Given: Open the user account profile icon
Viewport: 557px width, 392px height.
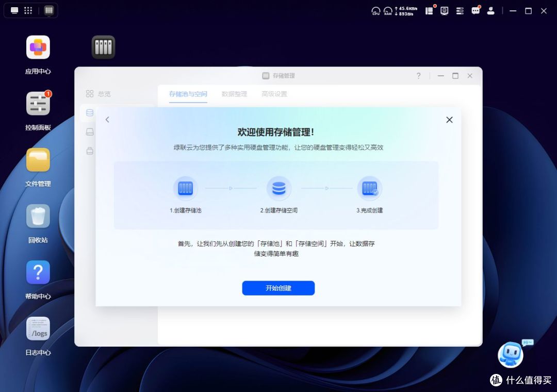Looking at the screenshot, I should [x=491, y=11].
